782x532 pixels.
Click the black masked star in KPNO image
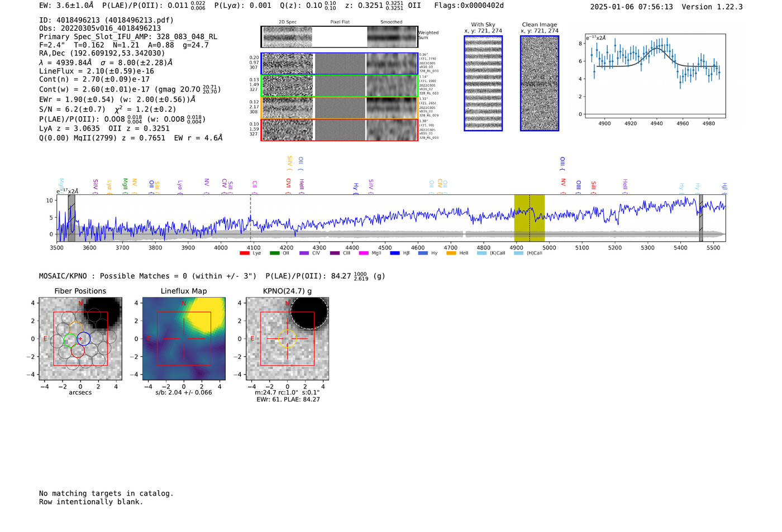tap(308, 313)
